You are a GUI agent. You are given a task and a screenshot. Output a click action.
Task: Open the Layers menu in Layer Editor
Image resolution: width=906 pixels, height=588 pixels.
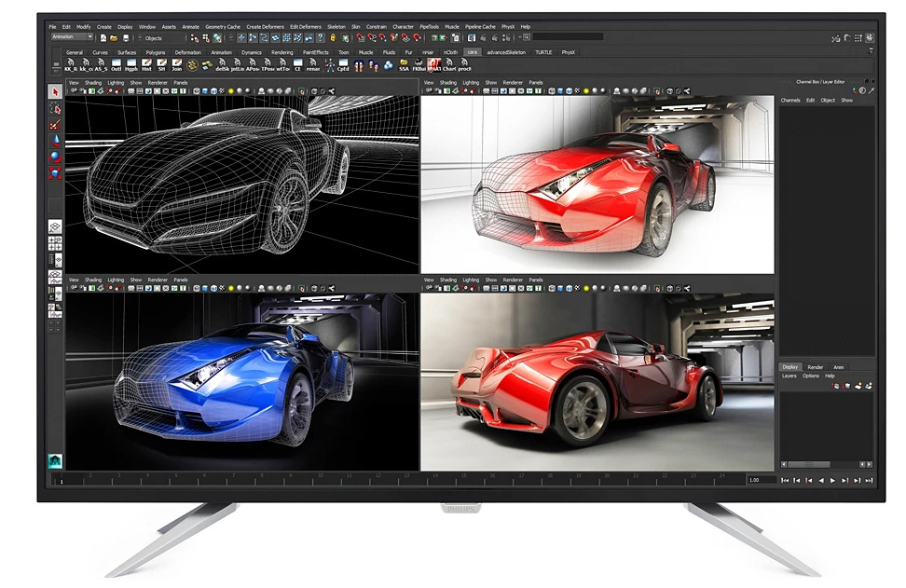789,376
